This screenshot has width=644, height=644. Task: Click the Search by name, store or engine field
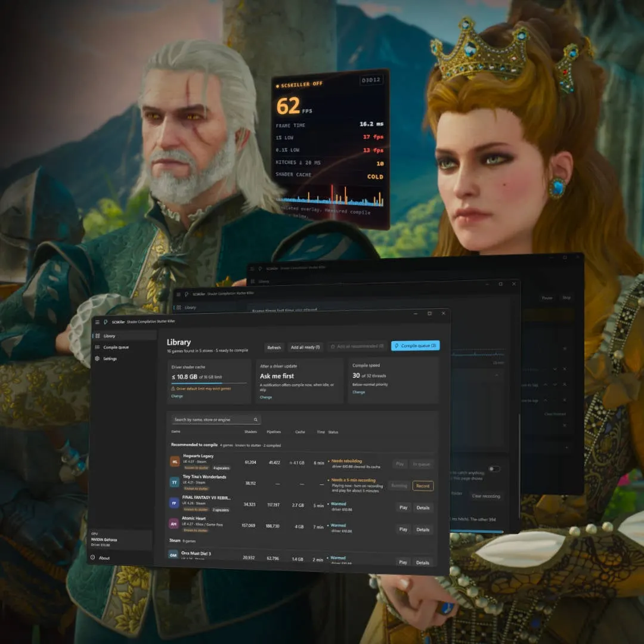216,419
